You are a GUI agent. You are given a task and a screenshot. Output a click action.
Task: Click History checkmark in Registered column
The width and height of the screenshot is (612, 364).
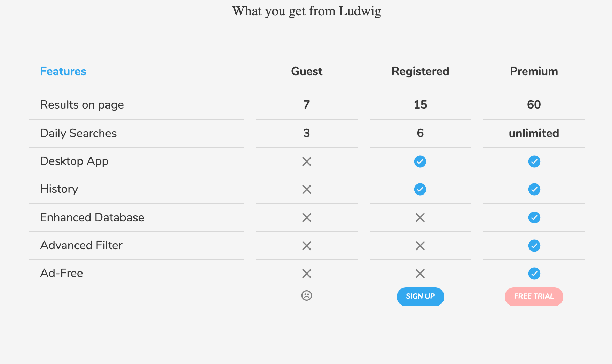[x=420, y=189]
